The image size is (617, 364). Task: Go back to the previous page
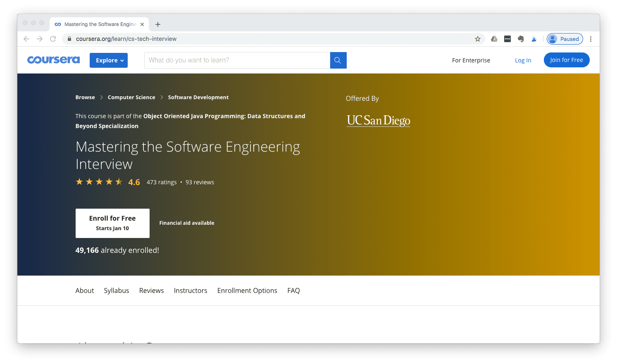26,39
